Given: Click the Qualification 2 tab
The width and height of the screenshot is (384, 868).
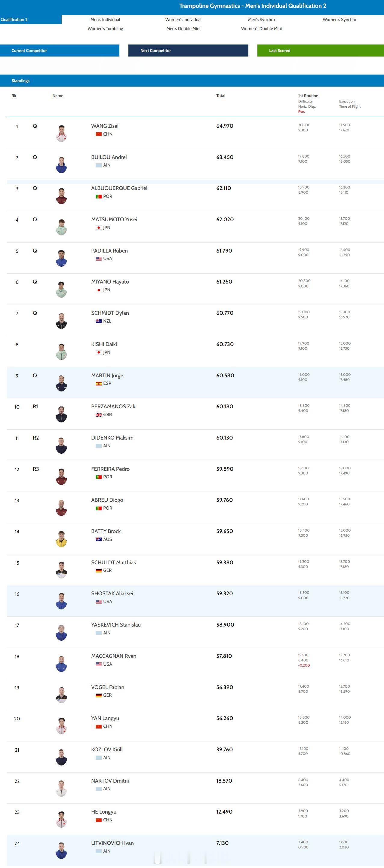Looking at the screenshot, I should click(31, 20).
